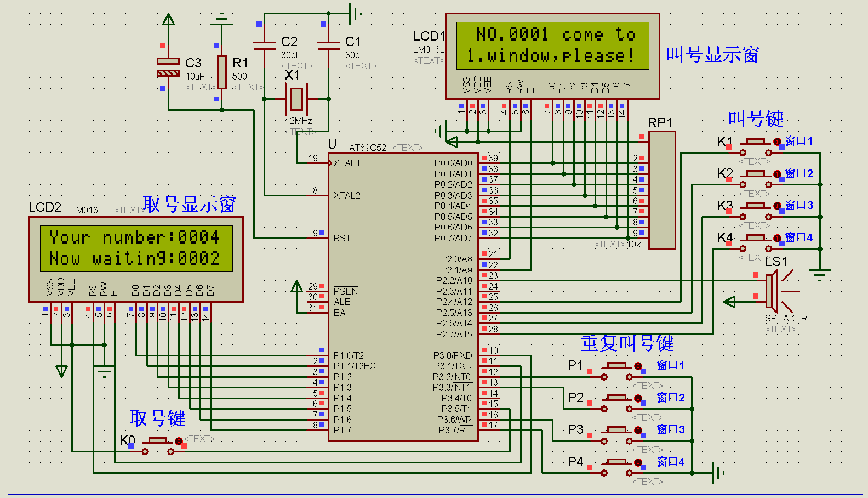
Task: Click the ground symbol below K4 button
Action: (x=820, y=274)
